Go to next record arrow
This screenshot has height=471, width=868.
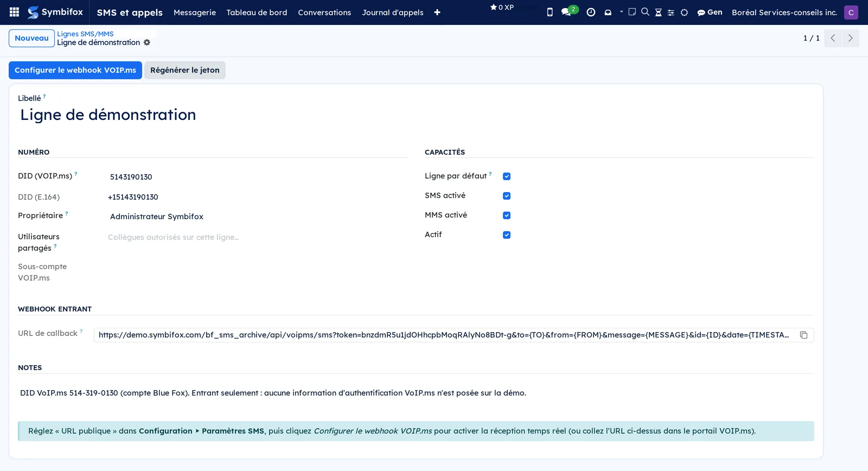pyautogui.click(x=850, y=38)
